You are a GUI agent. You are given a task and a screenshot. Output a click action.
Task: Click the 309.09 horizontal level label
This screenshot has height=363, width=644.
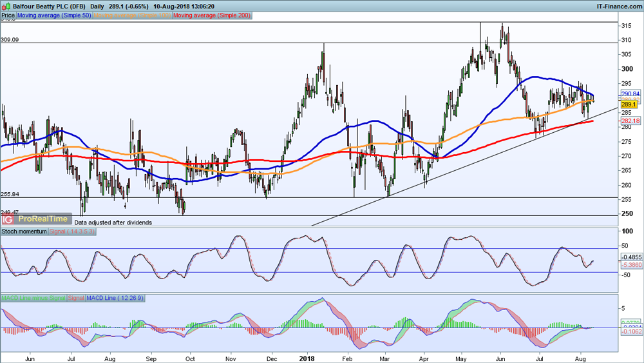10,40
